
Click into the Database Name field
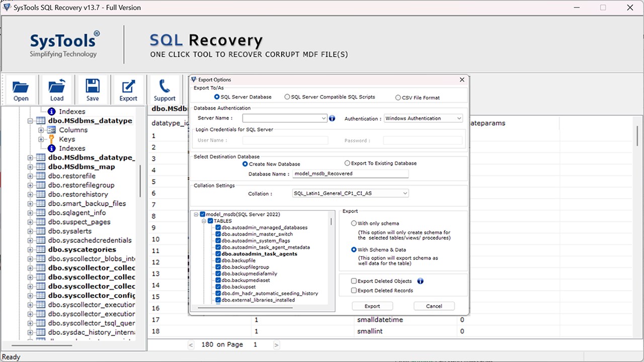[x=351, y=173]
